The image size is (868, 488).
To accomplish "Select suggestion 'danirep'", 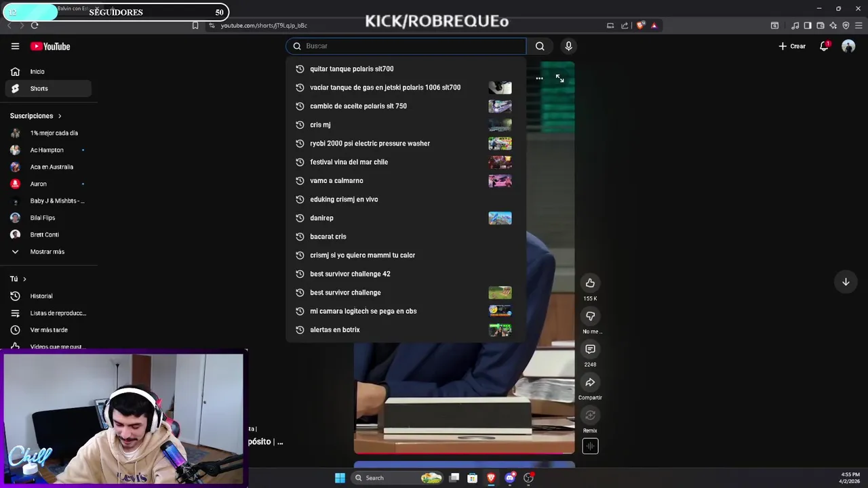I will 406,218.
